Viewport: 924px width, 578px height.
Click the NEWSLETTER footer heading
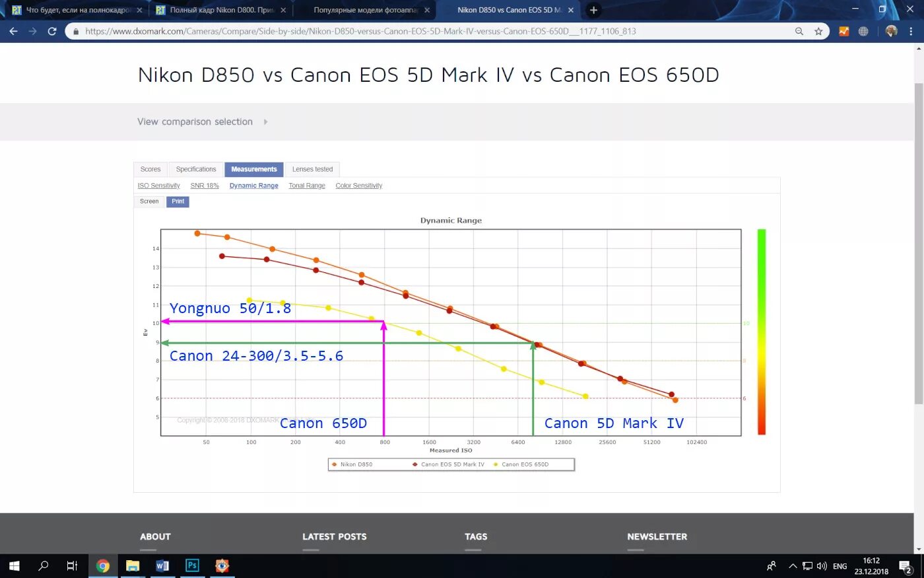657,536
